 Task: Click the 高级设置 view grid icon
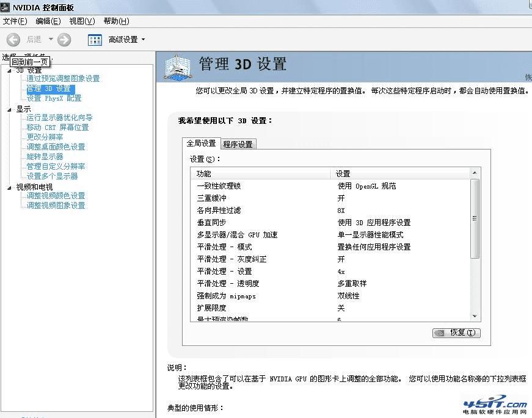(95, 40)
